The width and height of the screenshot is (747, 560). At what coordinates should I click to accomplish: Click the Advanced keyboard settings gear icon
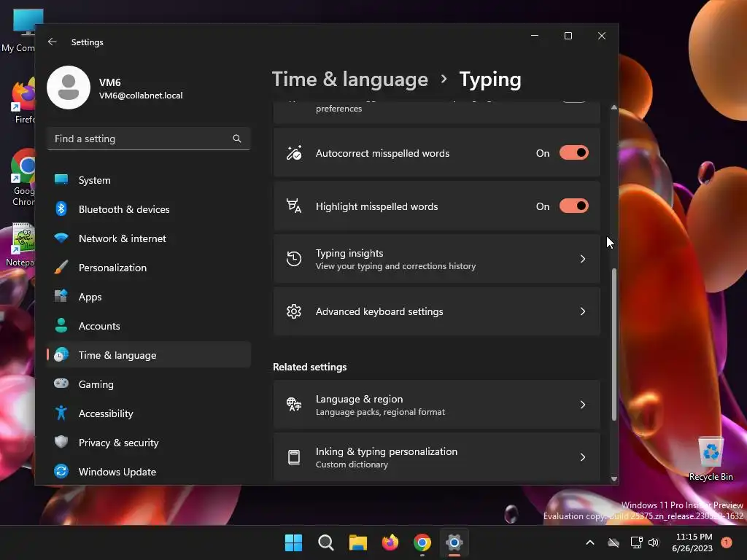(294, 311)
